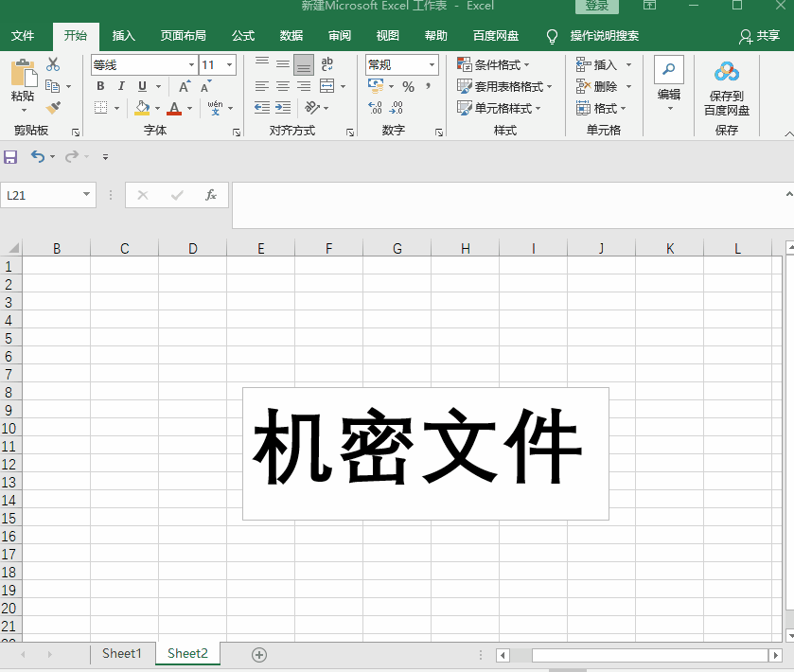
Task: Customize Quick Access Toolbar dropdown
Action: coord(105,157)
